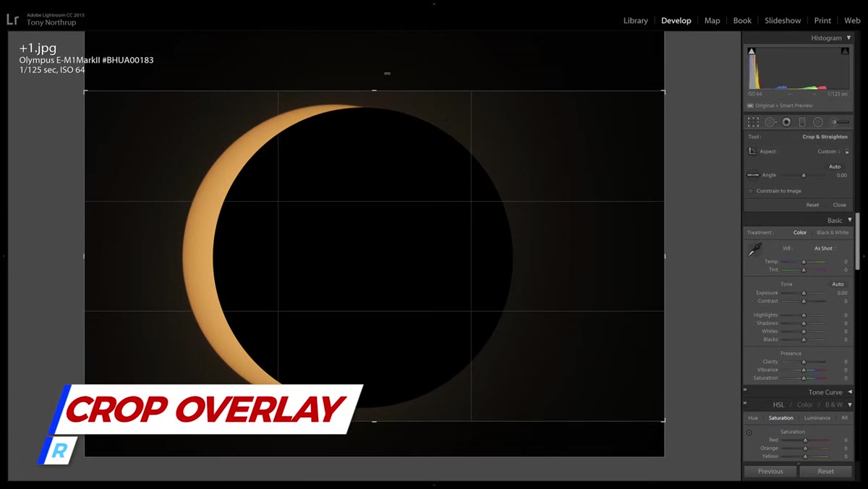868x489 pixels.
Task: Click the Angle slider handle
Action: [804, 175]
